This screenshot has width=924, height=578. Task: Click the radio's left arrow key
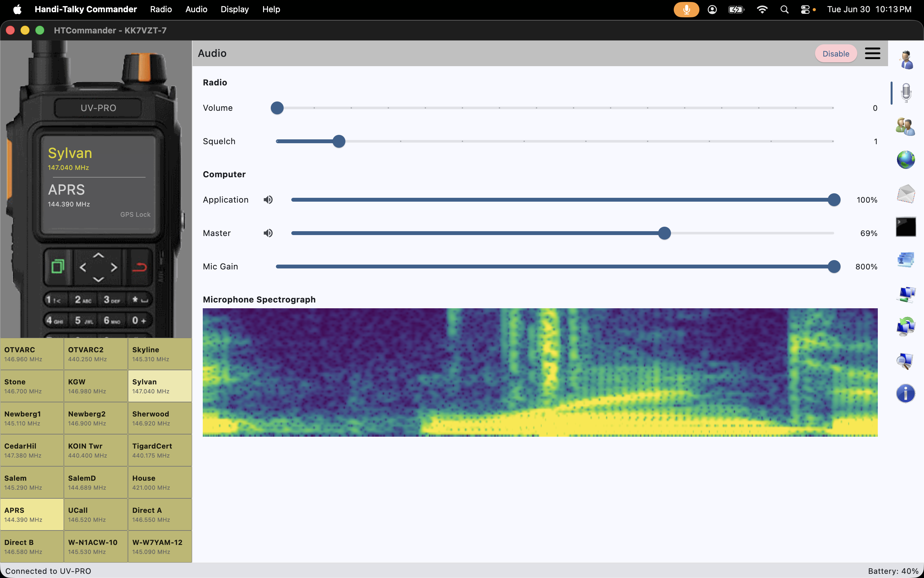point(83,267)
